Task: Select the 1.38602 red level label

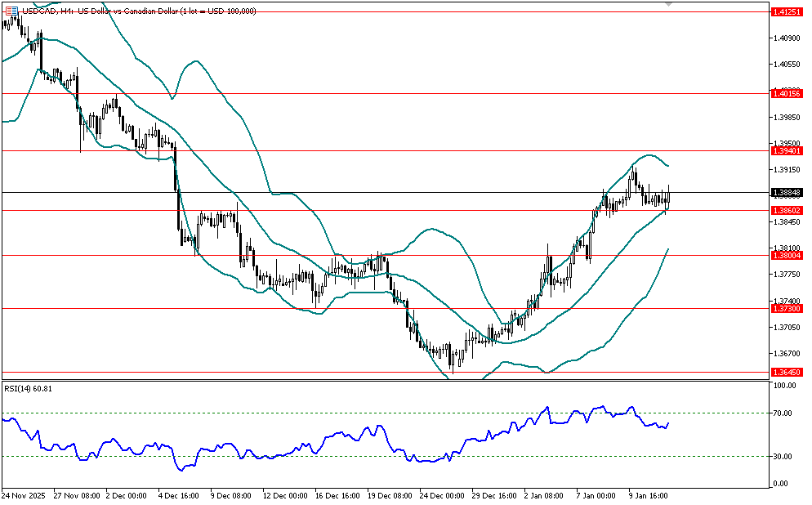Action: click(x=787, y=210)
